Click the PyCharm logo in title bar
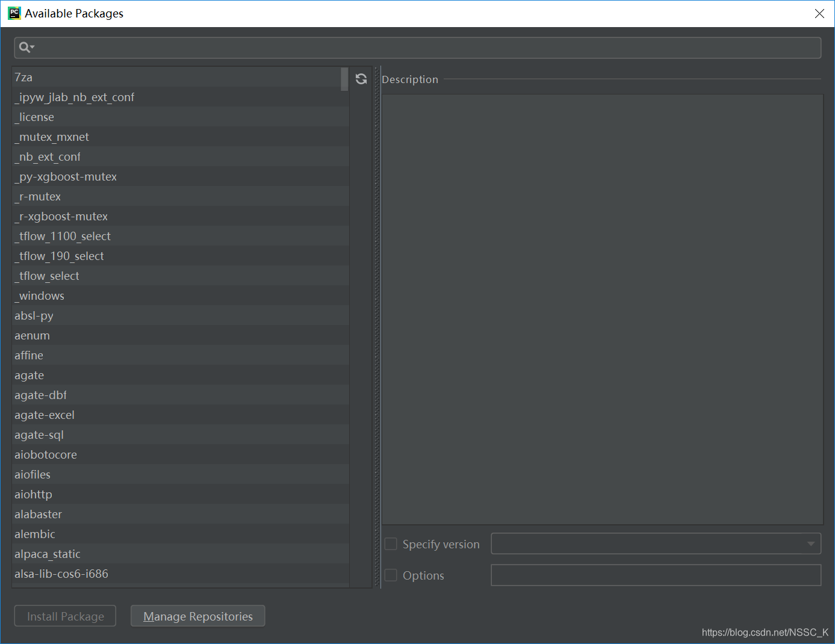 (x=14, y=13)
